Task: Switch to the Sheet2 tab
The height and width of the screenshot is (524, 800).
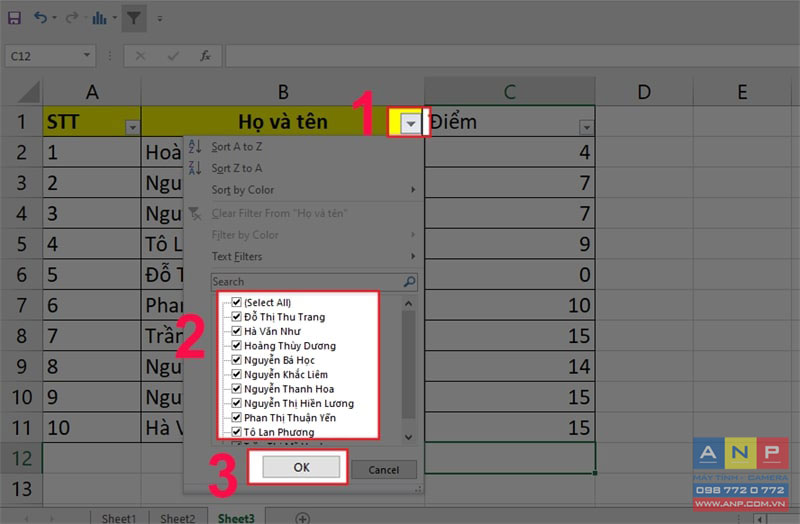Action: click(x=178, y=518)
